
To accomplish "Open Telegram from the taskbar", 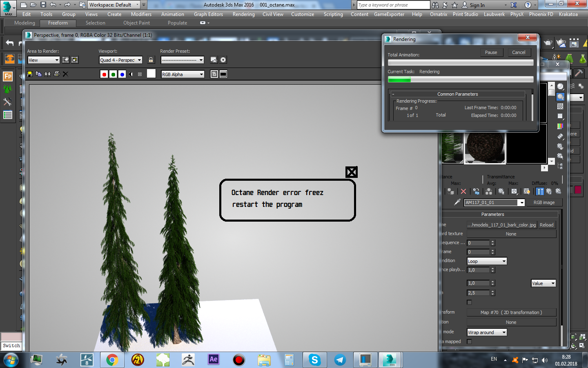I will (x=340, y=360).
